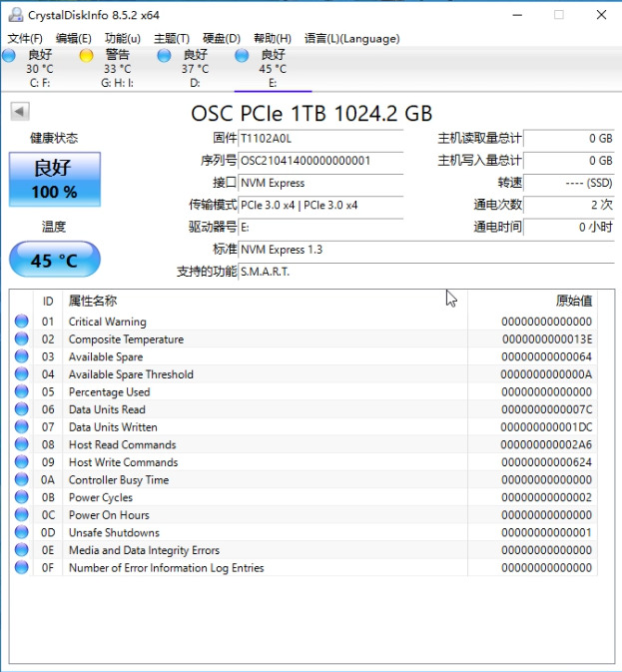This screenshot has height=672, width=622.
Task: Close the CrystalDiskInfo window
Action: click(x=601, y=15)
